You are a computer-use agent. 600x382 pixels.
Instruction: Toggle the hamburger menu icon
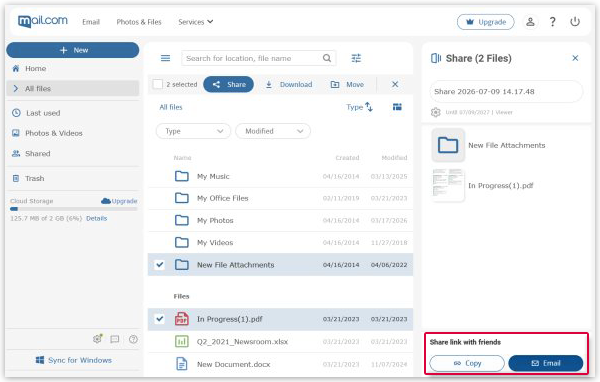pyautogui.click(x=165, y=58)
